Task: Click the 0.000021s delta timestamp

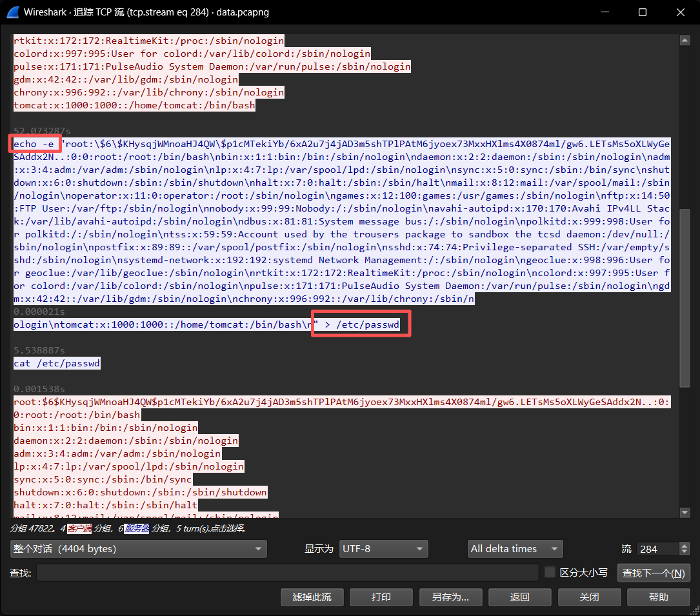Action: pos(39,311)
